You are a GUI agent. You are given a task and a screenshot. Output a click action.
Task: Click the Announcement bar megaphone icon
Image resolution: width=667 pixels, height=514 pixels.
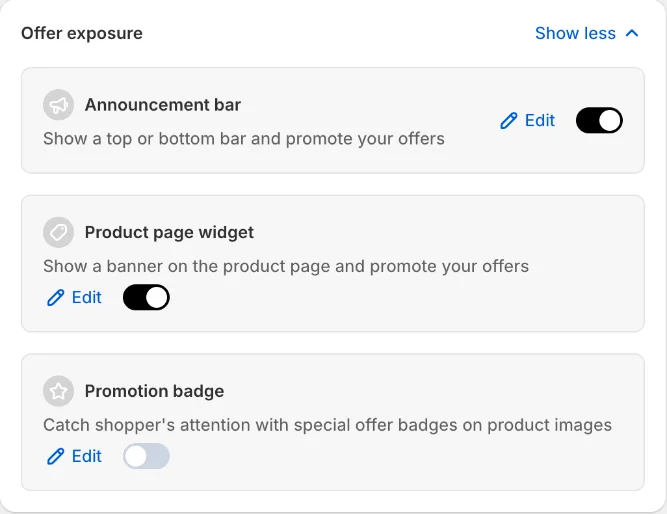[58, 105]
